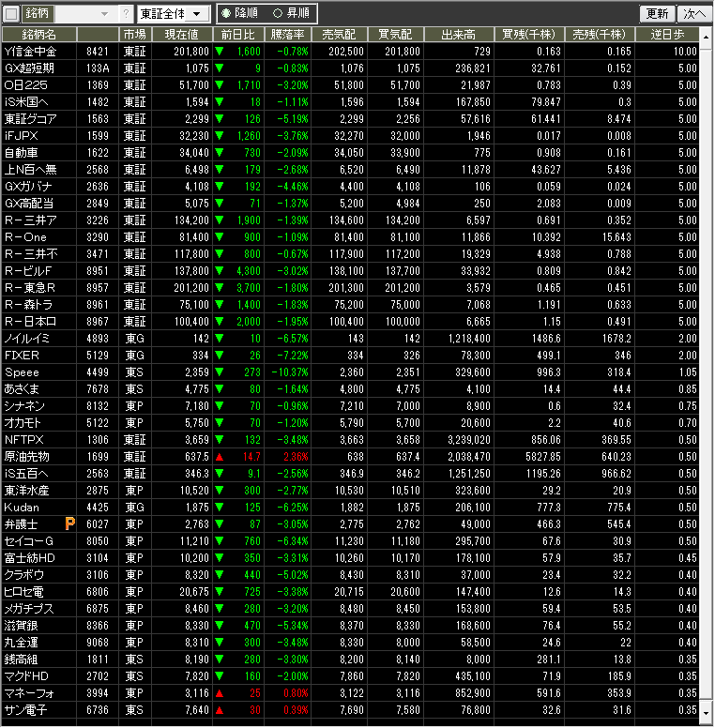Click the help question mark icon
This screenshot has width=715, height=728.
(x=127, y=14)
